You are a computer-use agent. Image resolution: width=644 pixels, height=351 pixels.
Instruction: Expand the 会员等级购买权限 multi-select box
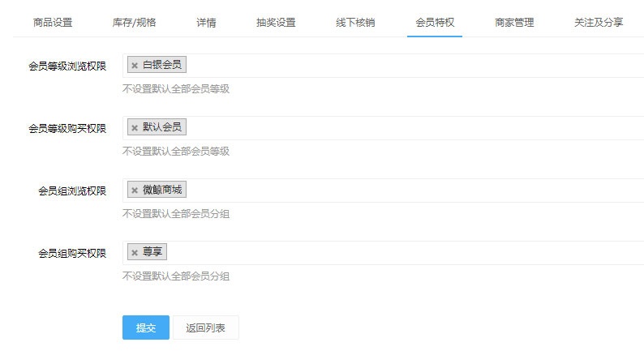(x=406, y=128)
